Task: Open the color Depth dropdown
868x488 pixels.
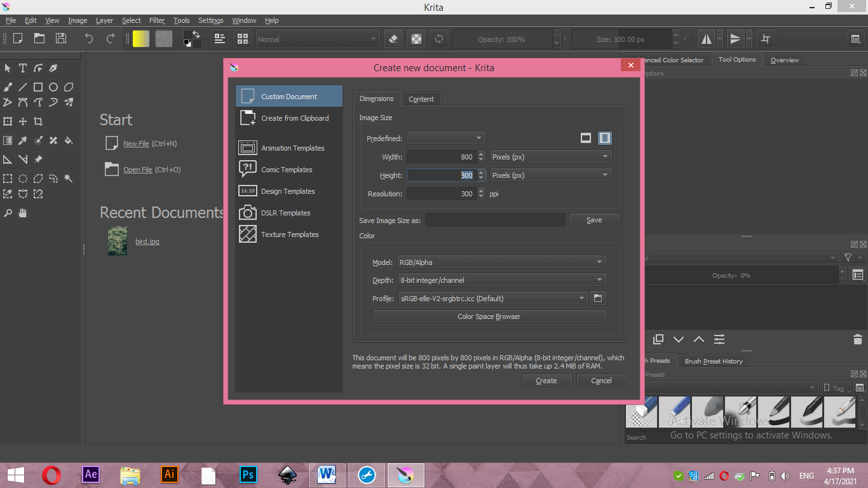Action: tap(501, 280)
